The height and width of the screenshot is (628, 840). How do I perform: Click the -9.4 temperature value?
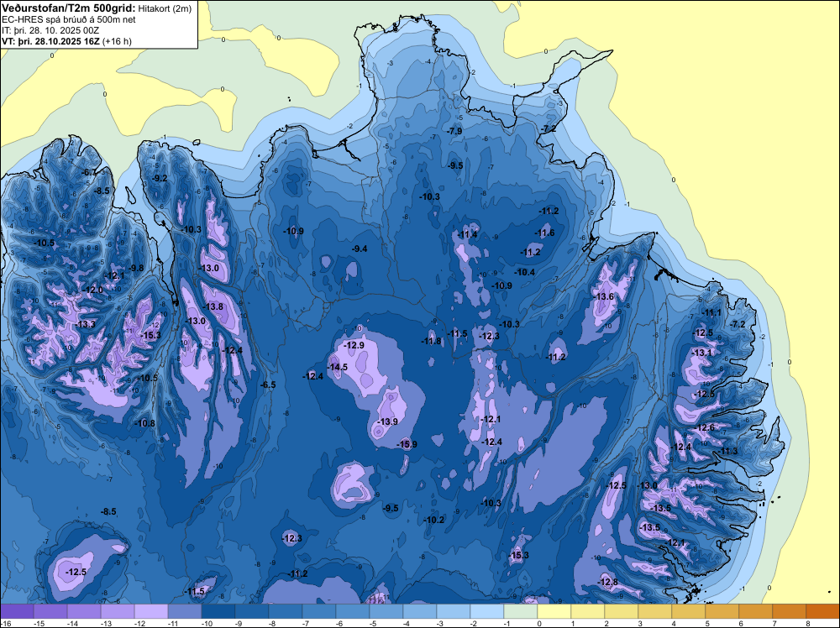coord(360,249)
